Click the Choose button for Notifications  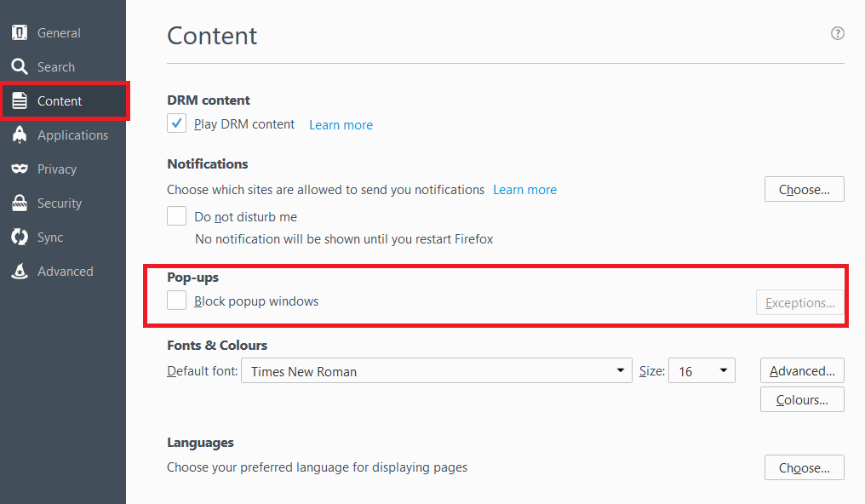click(805, 189)
